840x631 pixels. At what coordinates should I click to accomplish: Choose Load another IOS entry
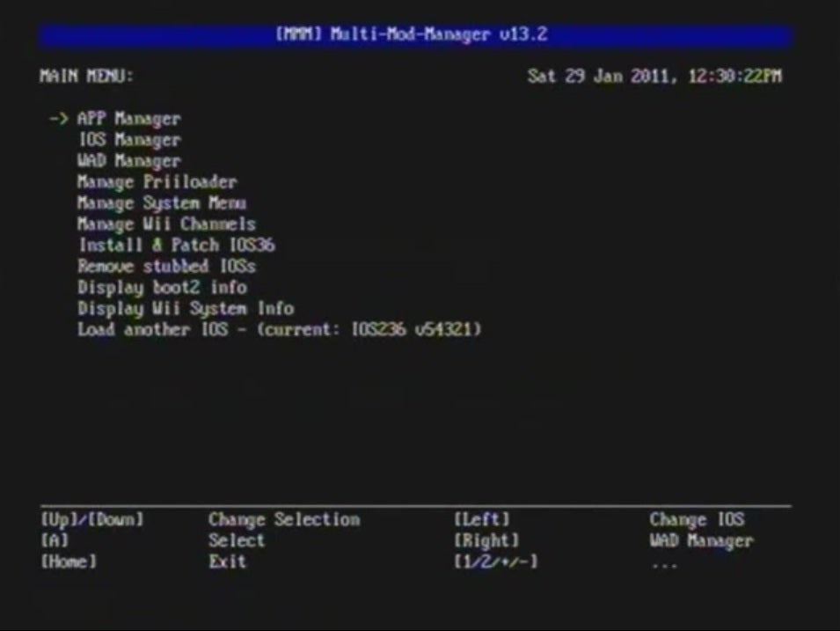click(x=280, y=329)
